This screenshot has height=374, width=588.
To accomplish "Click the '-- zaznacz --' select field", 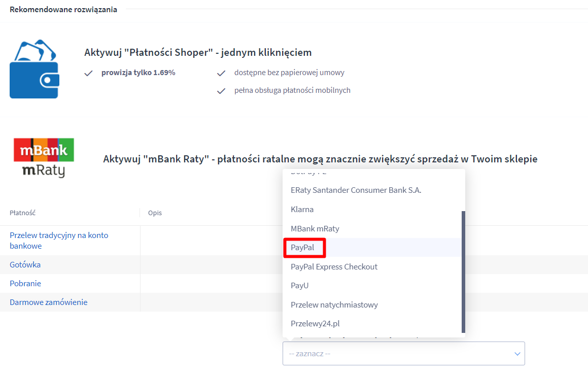I will pyautogui.click(x=403, y=353).
